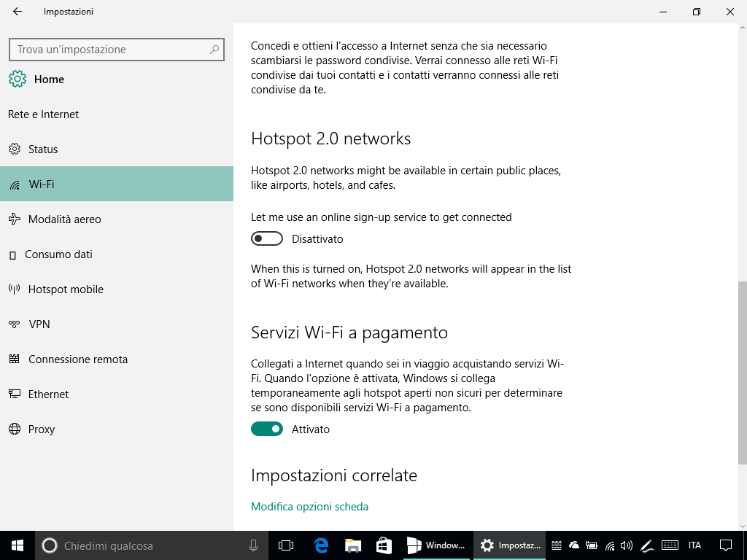
Task: Click the Impostaz... taskbar button
Action: point(509,545)
